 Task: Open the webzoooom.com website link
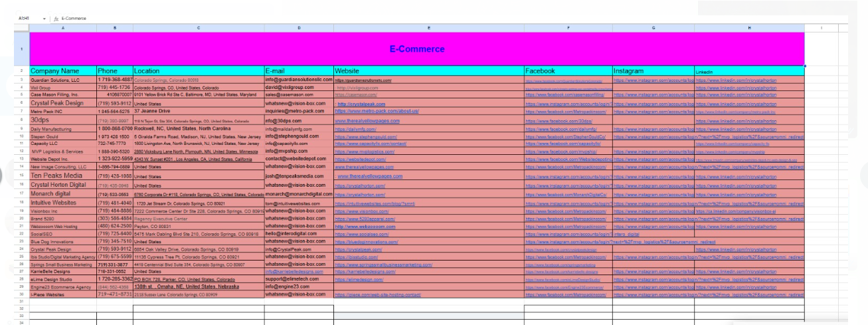pyautogui.click(x=365, y=226)
